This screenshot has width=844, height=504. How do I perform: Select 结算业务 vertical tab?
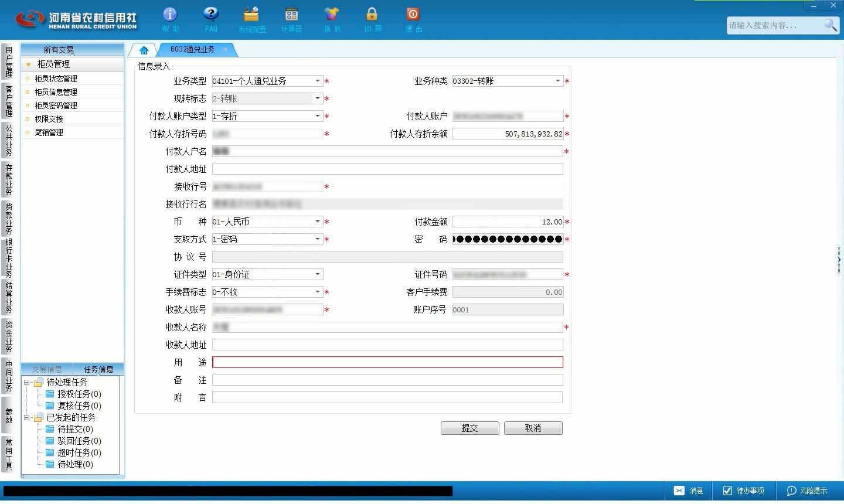click(x=8, y=297)
